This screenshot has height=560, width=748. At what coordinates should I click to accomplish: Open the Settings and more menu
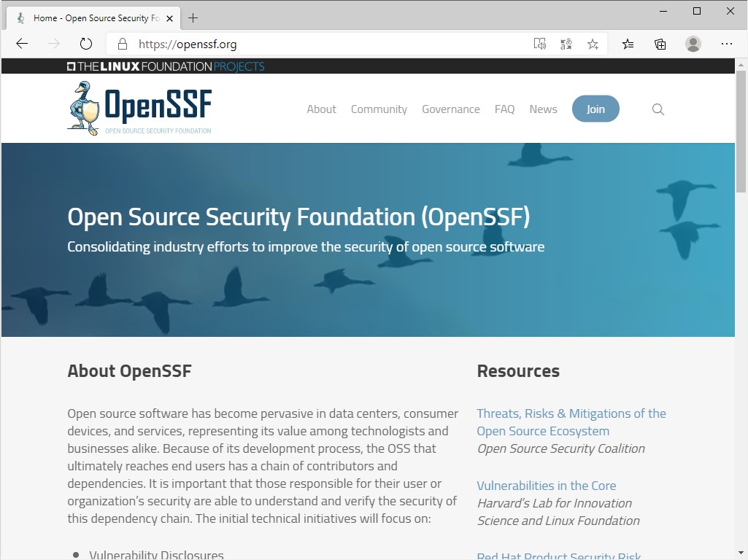tap(727, 44)
